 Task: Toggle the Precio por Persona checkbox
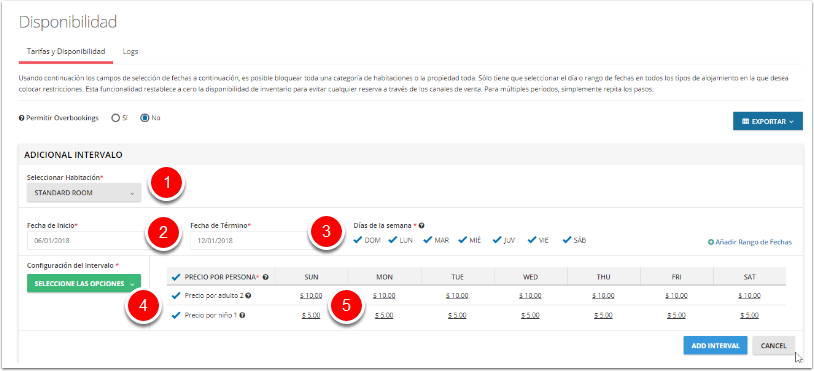175,277
